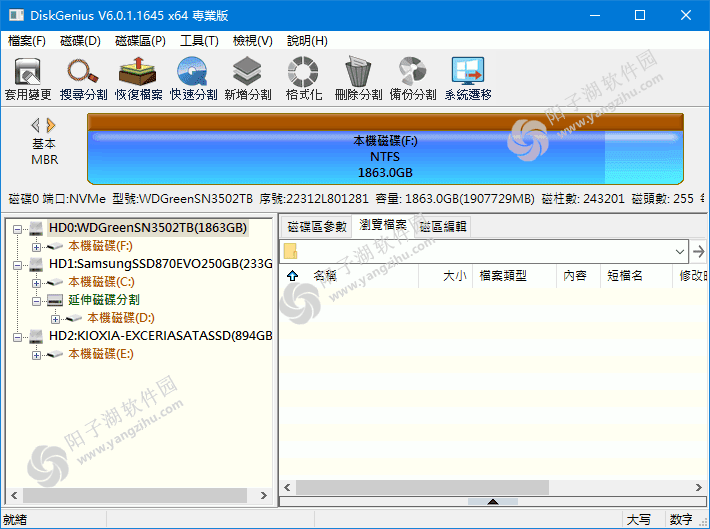Select HD0:WDGreenSN3502TB in disk tree
This screenshot has width=710, height=529.
point(148,227)
